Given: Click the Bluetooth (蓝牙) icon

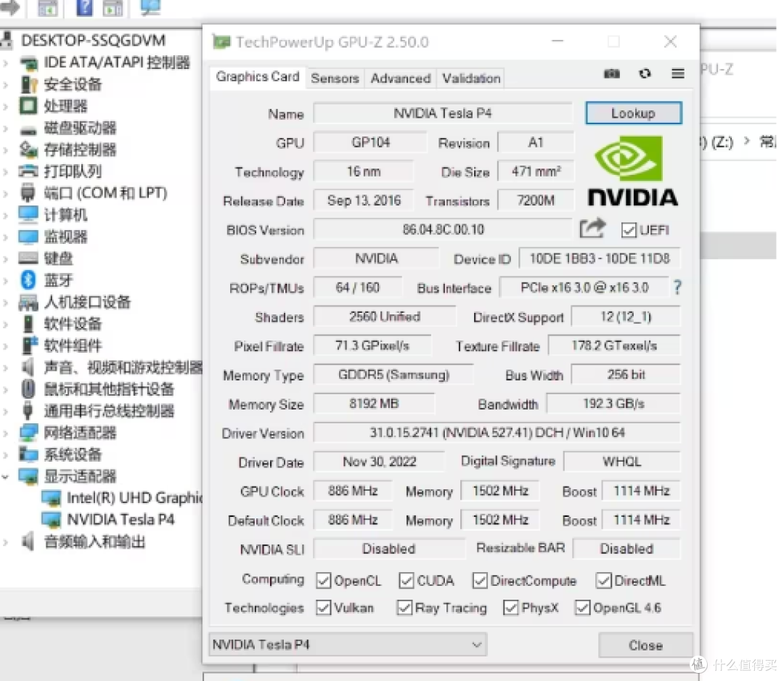Looking at the screenshot, I should (28, 280).
